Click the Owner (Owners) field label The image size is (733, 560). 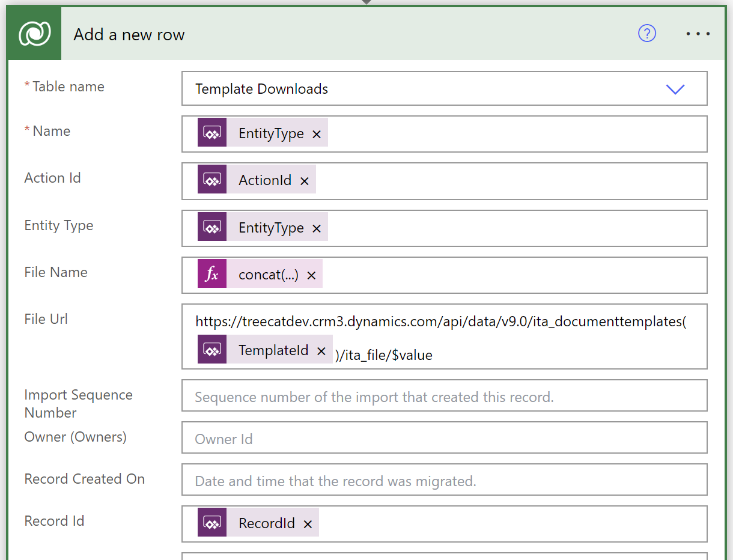coord(75,437)
